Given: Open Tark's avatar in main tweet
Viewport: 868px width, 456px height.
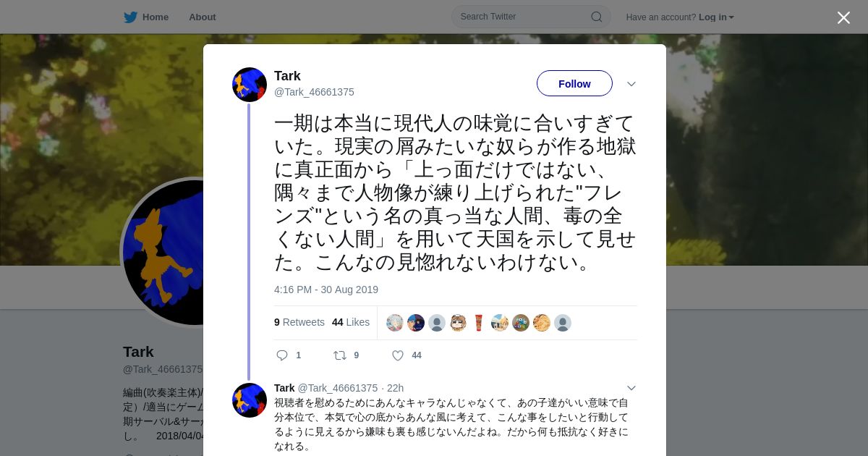Looking at the screenshot, I should tap(250, 85).
